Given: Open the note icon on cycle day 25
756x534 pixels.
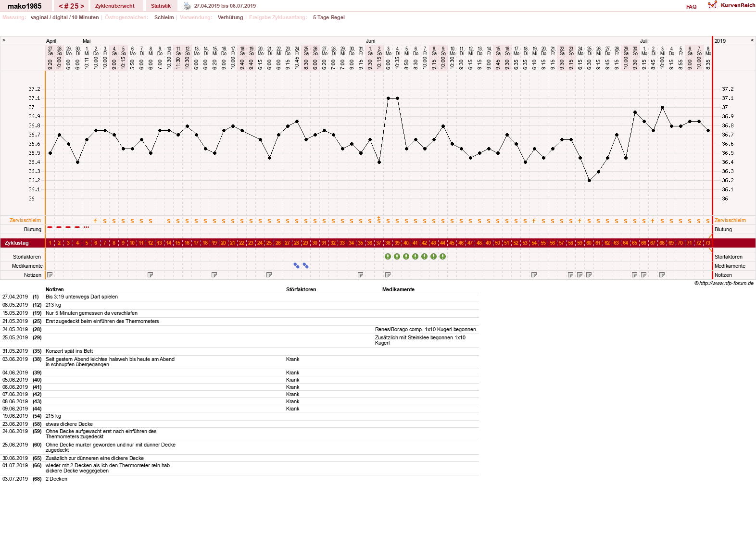Looking at the screenshot, I should coord(269,275).
